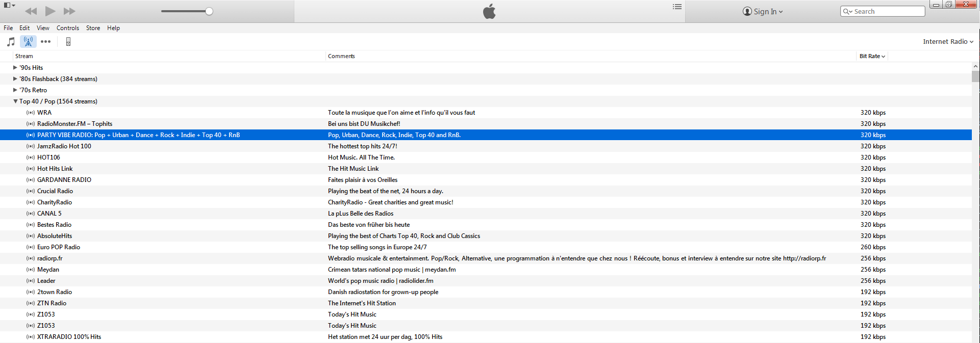Skip to the next track

click(x=69, y=11)
